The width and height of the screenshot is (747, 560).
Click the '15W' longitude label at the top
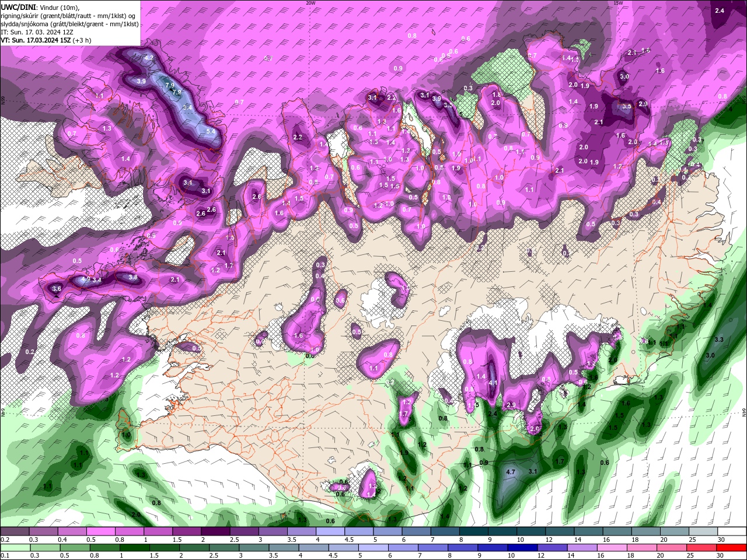(x=618, y=3)
